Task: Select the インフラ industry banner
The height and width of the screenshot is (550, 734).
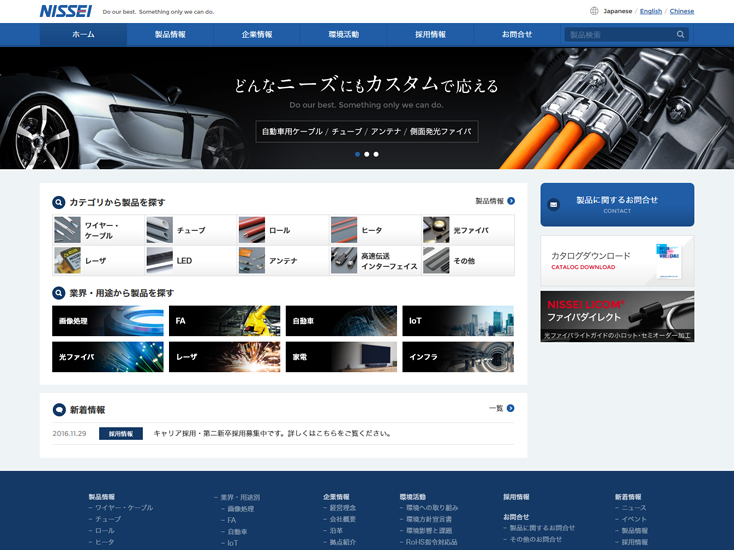Action: [458, 357]
